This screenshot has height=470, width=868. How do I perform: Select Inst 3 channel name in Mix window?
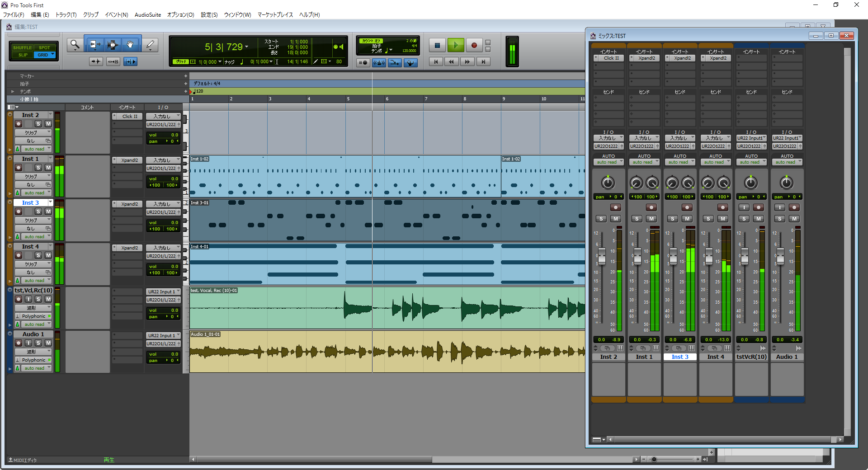[680, 357]
